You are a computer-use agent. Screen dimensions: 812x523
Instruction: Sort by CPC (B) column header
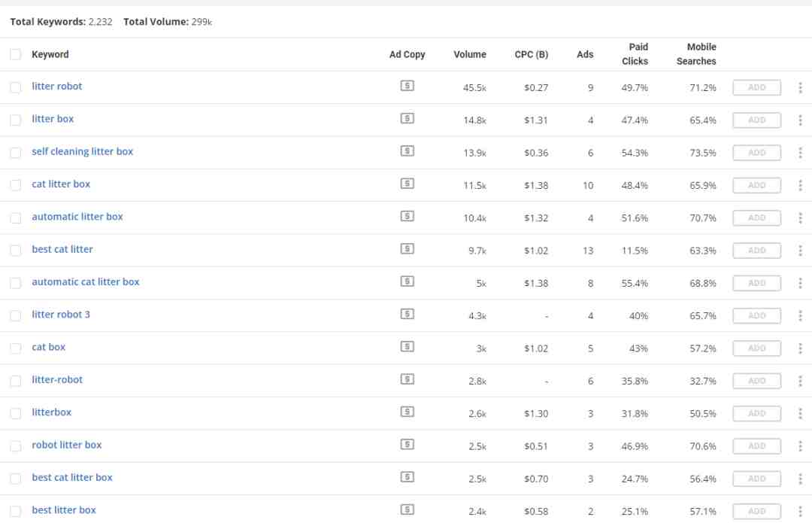coord(532,54)
